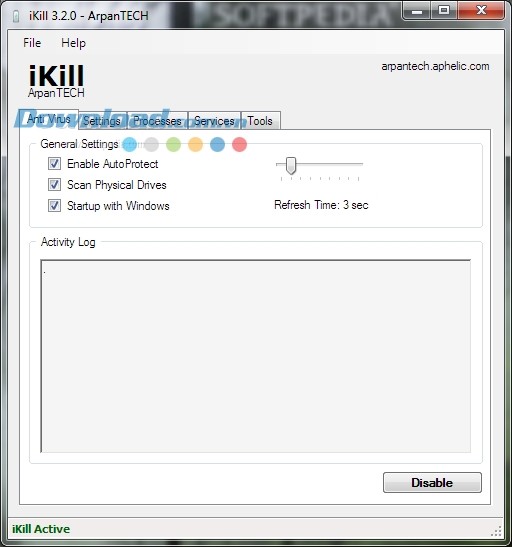Click inside the Activity Log text area
The image size is (512, 547).
click(256, 356)
